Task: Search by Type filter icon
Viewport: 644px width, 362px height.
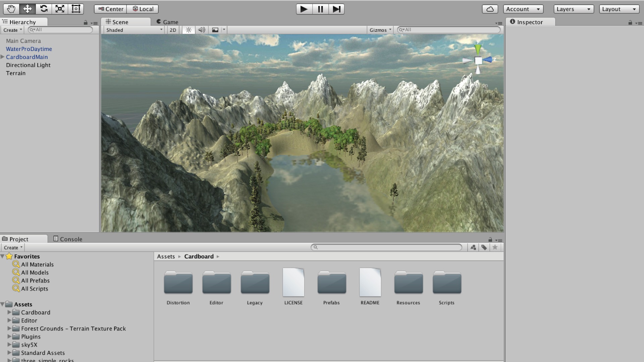Action: click(473, 247)
